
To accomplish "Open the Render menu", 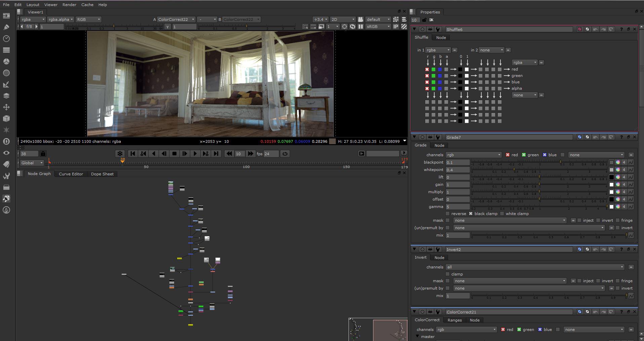I will click(69, 5).
